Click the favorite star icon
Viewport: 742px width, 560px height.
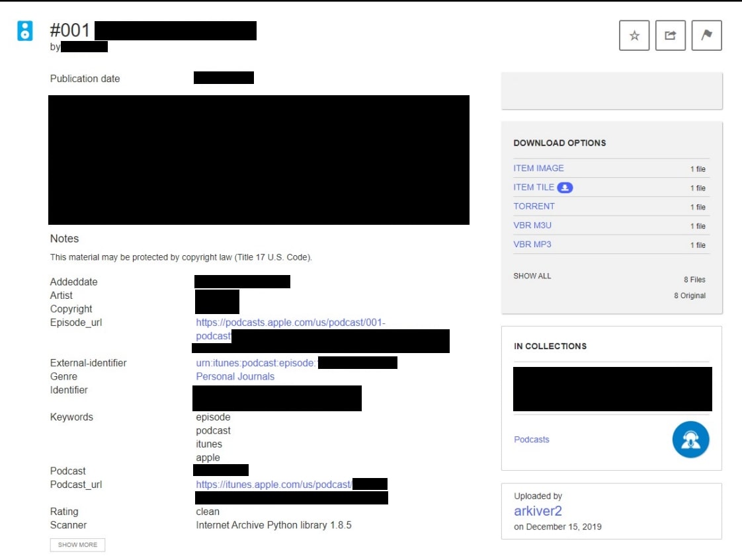(634, 36)
